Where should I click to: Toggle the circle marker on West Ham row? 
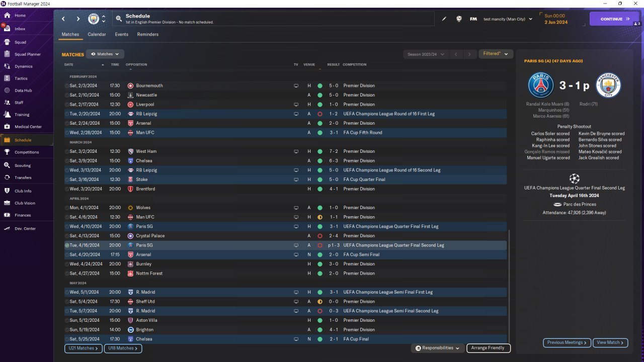(67, 151)
